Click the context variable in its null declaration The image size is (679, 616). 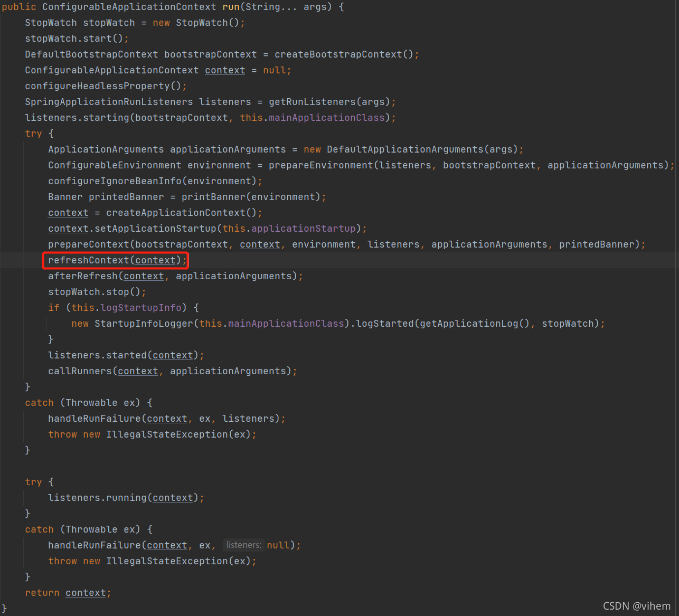pos(225,70)
